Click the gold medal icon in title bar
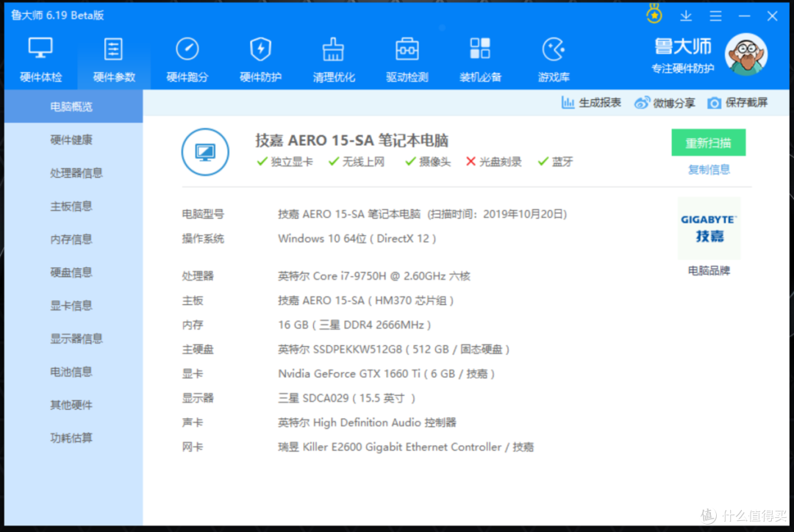Viewport: 794px width, 532px height. point(654,14)
